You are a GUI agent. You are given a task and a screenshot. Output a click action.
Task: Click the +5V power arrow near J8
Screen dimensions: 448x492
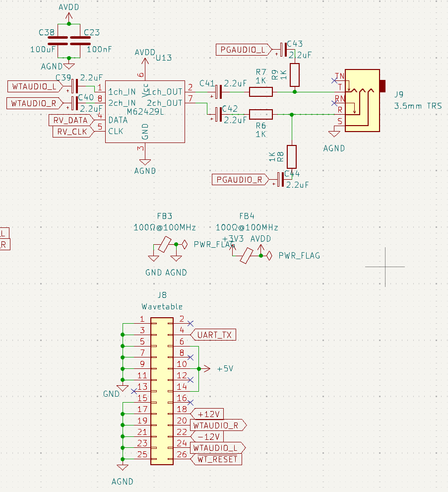click(206, 369)
